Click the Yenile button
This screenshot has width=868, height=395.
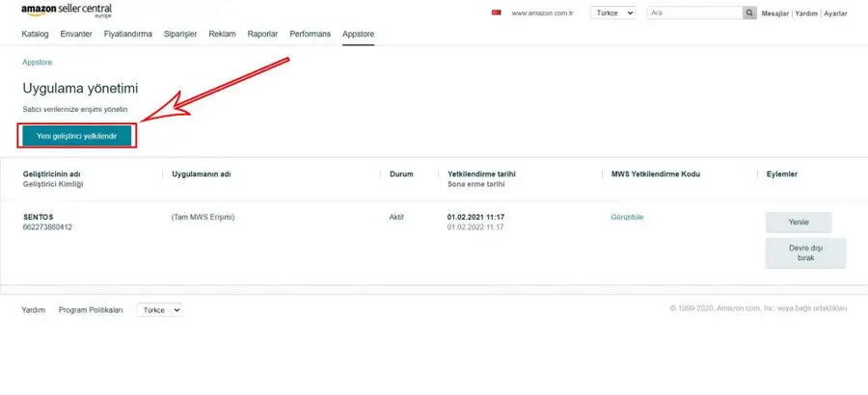coord(799,223)
